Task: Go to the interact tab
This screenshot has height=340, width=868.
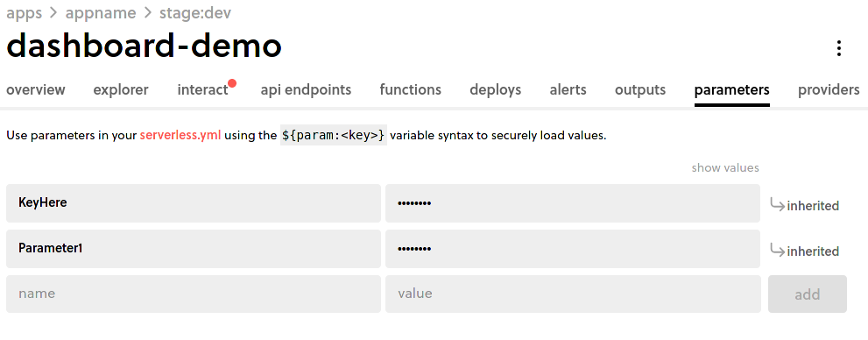Action: point(202,89)
